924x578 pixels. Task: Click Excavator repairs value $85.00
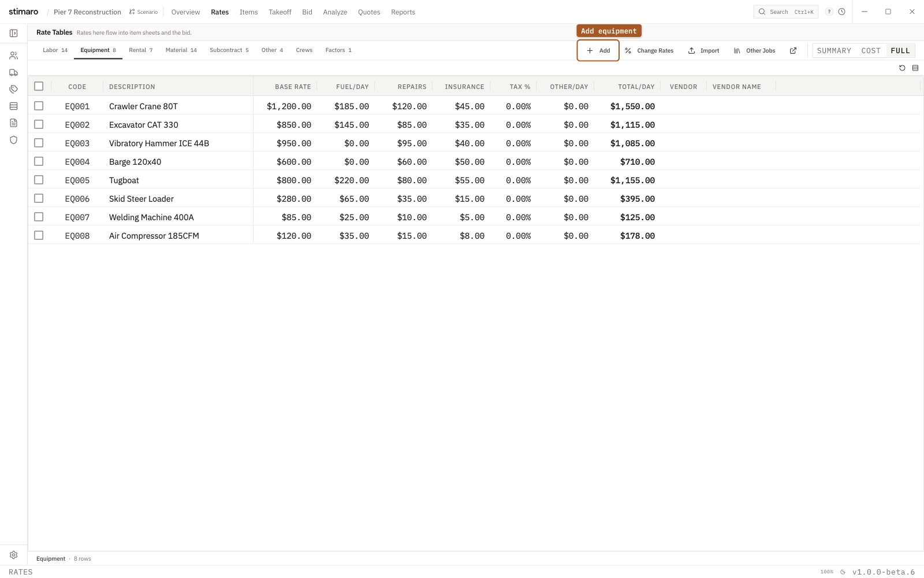point(412,125)
